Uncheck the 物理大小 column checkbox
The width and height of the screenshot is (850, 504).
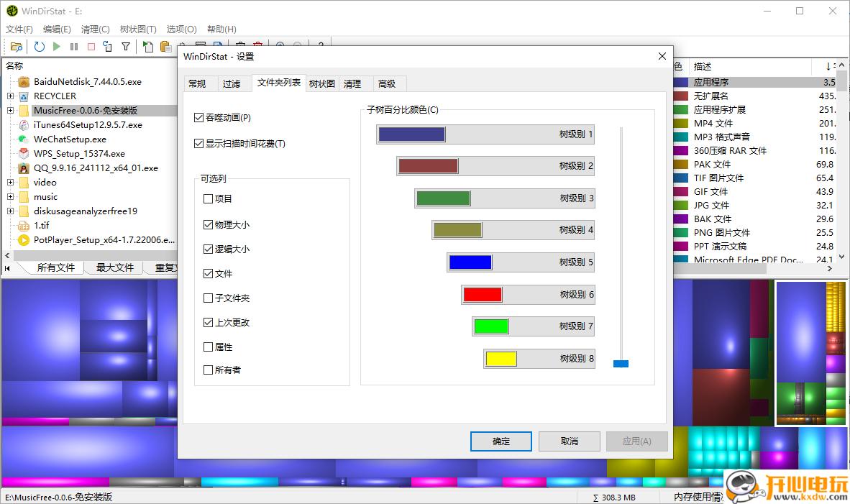click(208, 224)
